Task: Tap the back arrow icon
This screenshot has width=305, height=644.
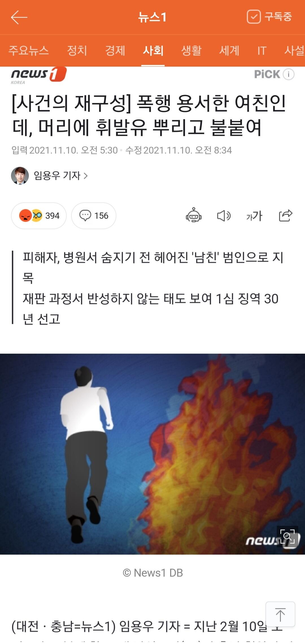Action: [19, 17]
